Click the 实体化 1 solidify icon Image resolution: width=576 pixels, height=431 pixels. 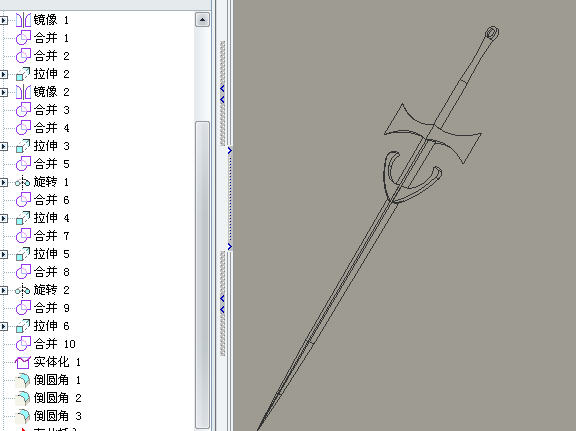point(23,362)
